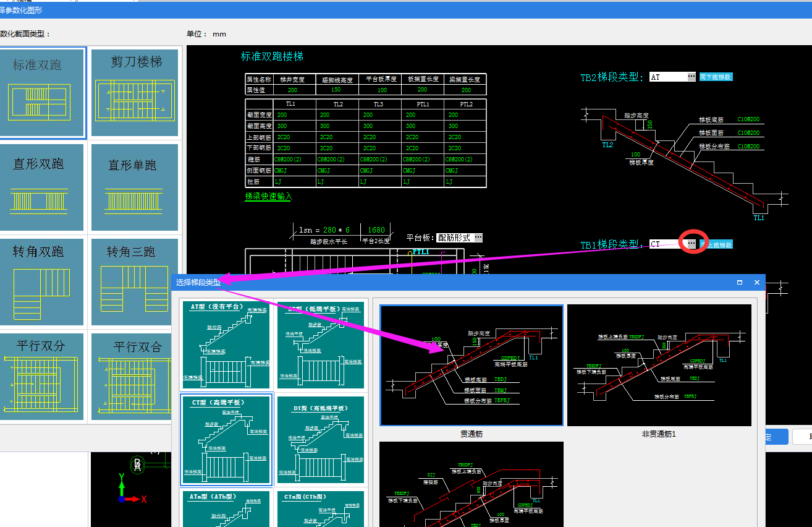This screenshot has height=527, width=812.
Task: Click the TB2梯段类型 field showing AT
Action: (x=667, y=77)
